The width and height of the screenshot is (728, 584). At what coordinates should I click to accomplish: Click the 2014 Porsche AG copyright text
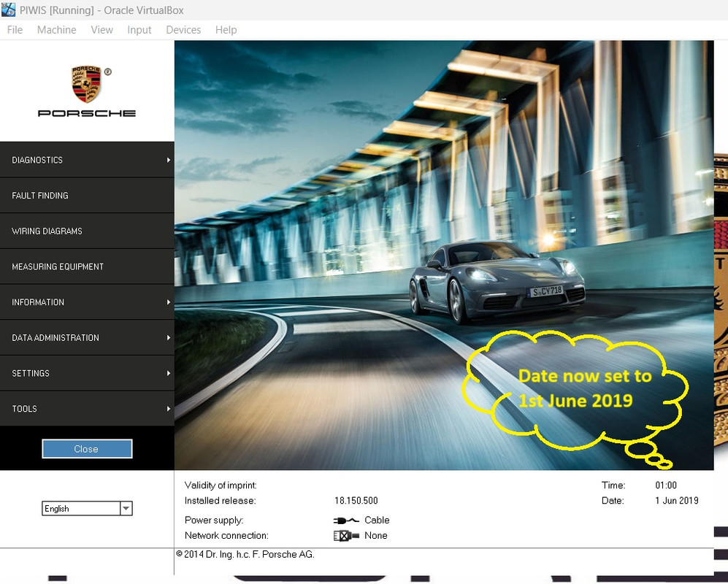(x=245, y=554)
